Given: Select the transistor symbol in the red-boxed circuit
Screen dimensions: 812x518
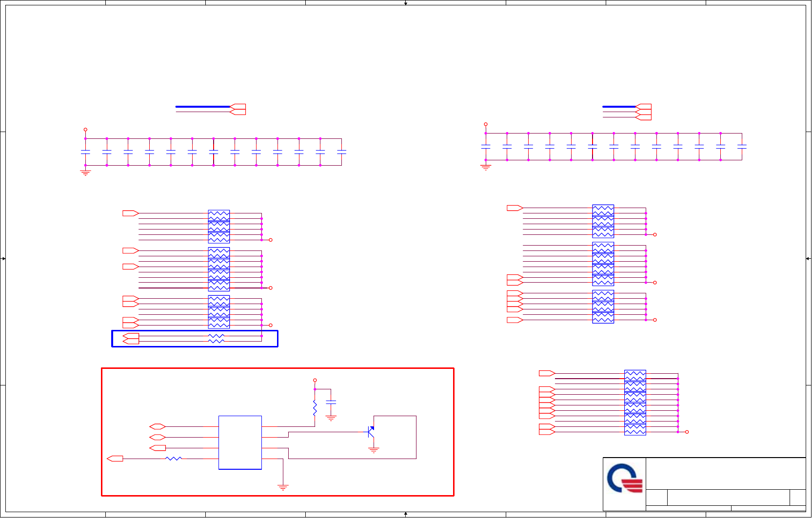Looking at the screenshot, I should (371, 432).
